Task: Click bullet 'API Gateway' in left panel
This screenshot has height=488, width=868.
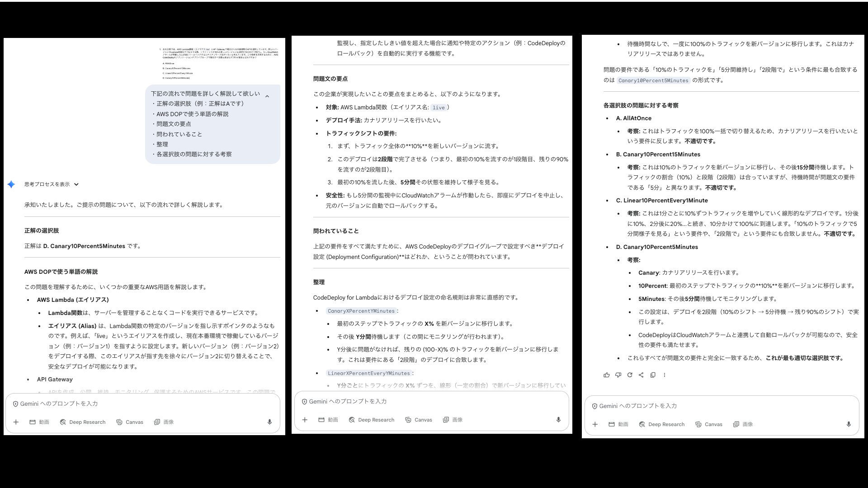Action: tap(55, 380)
